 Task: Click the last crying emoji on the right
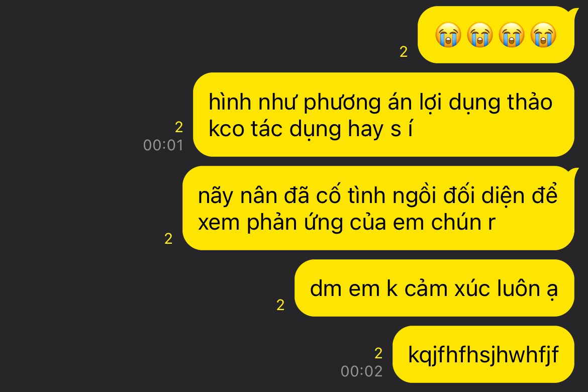point(543,35)
